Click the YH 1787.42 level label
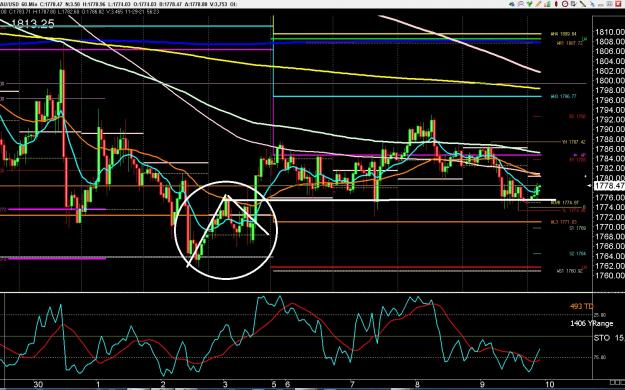This screenshot has width=625, height=390. point(574,142)
